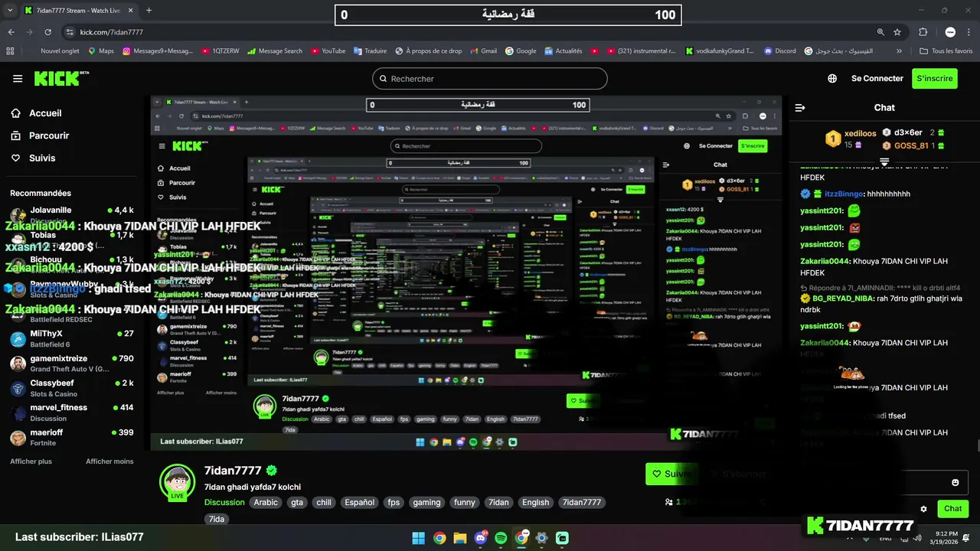This screenshot has height=551, width=980.
Task: Focus the Rechercher search field
Action: coord(490,79)
